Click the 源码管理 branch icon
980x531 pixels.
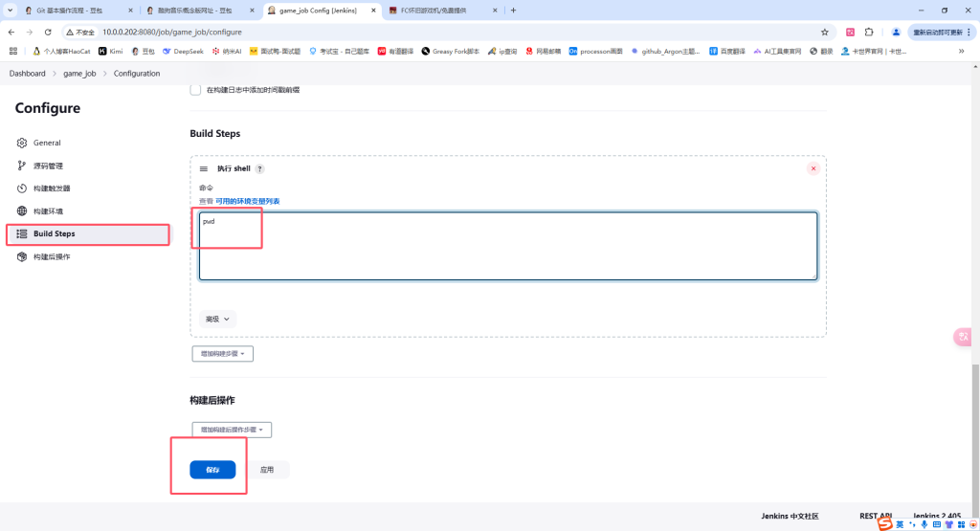point(22,166)
